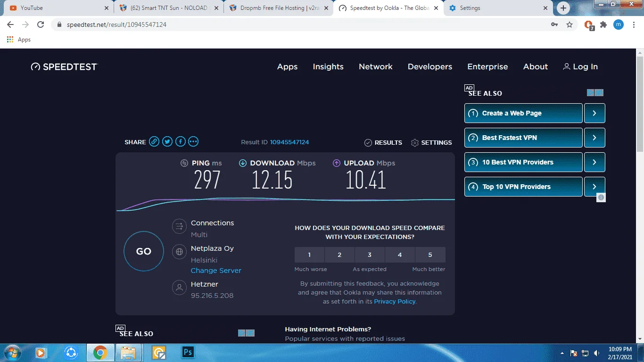Open Speedtest SETTINGS
Image resolution: width=644 pixels, height=362 pixels.
coord(431,142)
